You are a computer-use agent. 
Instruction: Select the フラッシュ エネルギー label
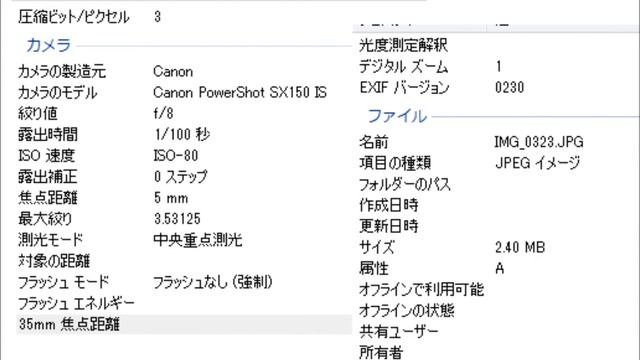(x=76, y=303)
